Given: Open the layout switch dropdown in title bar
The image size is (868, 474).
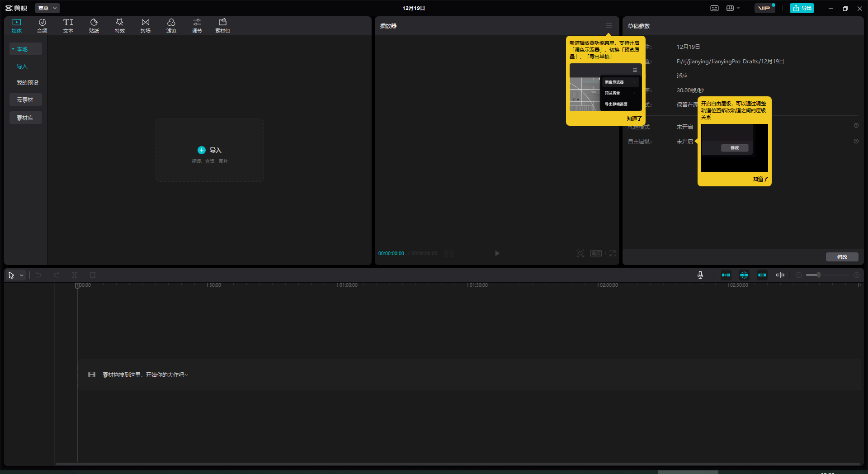Looking at the screenshot, I should click(x=733, y=8).
